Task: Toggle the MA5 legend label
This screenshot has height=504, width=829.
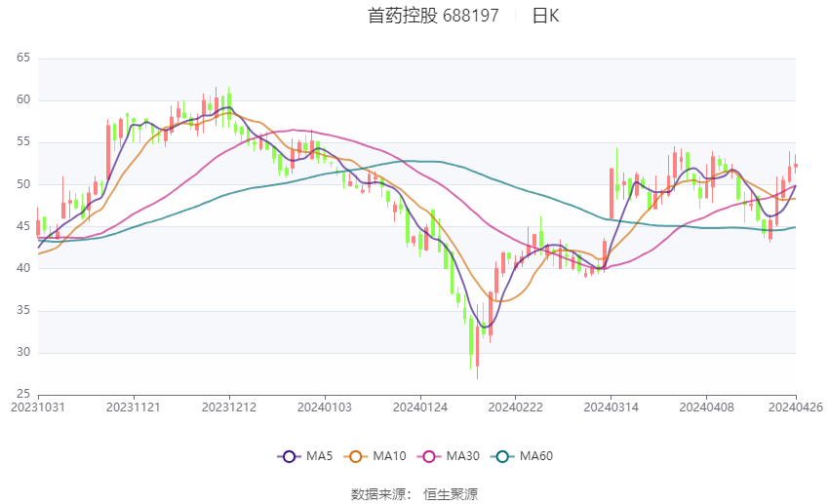Action: click(319, 456)
